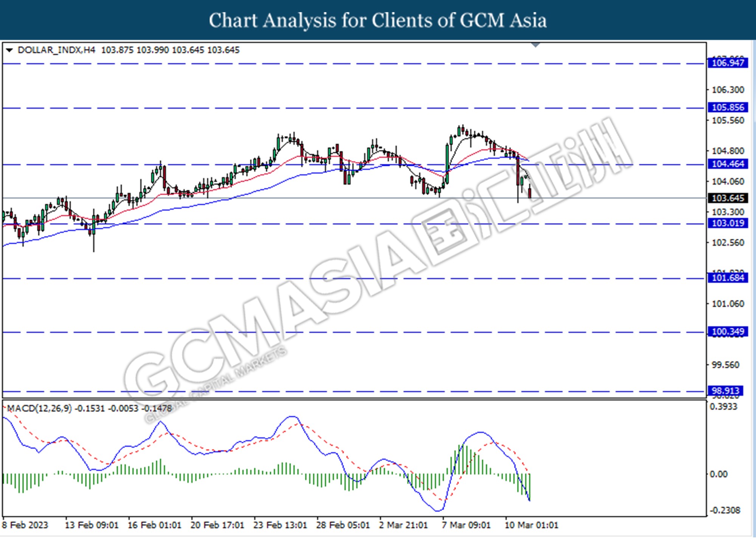Click the current price 103.645 label
The image size is (756, 540).
[x=728, y=198]
